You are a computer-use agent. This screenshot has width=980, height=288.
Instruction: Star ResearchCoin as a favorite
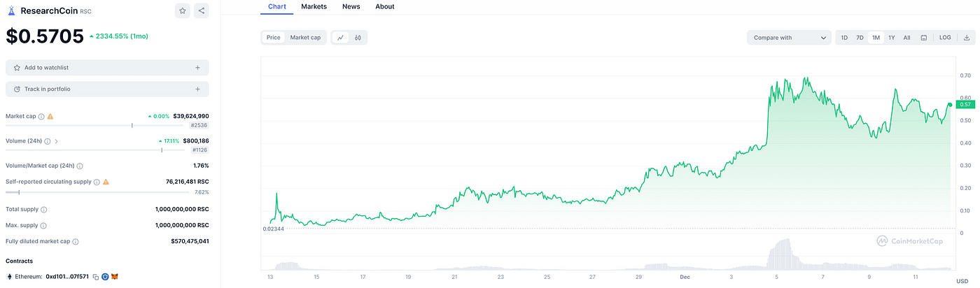[183, 10]
